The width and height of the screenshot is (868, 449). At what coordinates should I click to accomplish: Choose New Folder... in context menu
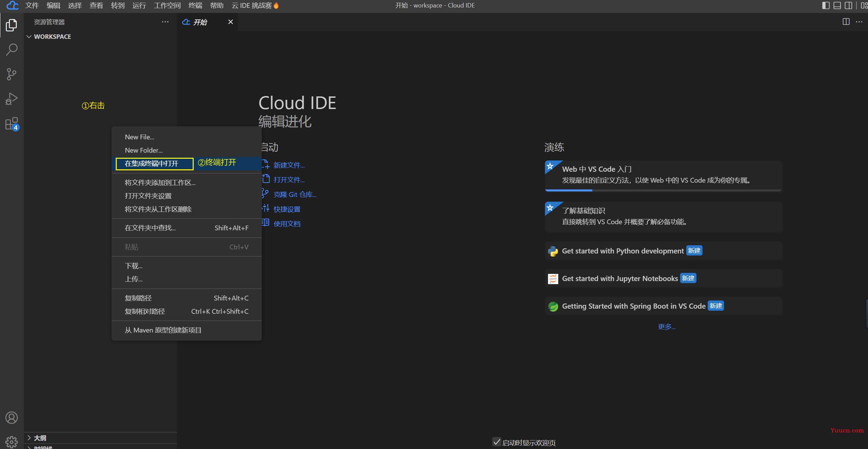click(187, 150)
